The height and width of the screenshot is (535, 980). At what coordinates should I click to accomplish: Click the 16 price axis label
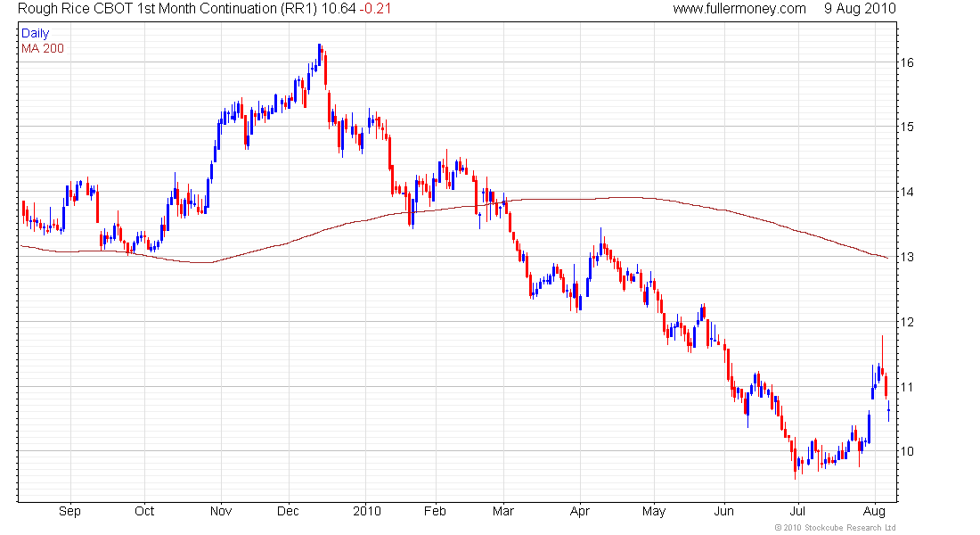[x=907, y=62]
